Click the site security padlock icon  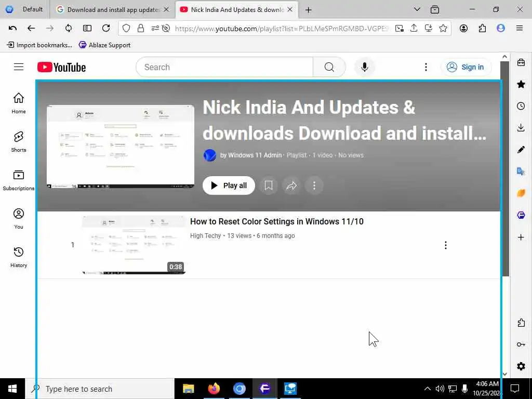pyautogui.click(x=140, y=29)
